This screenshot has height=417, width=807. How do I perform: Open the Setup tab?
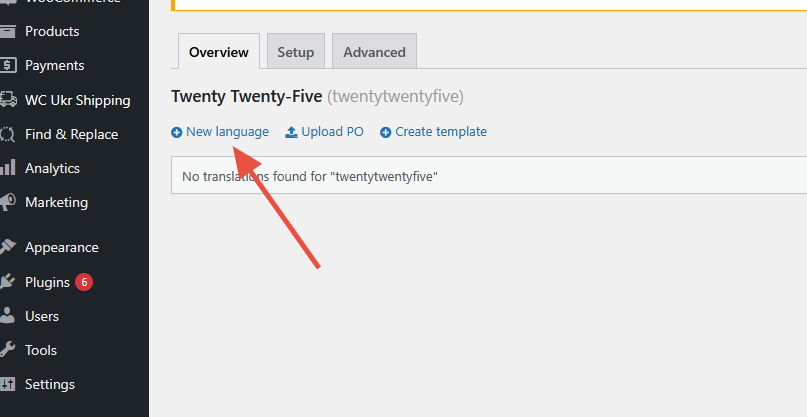coord(295,52)
